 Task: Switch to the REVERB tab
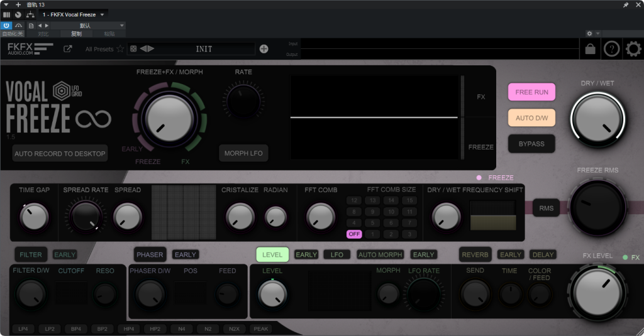tap(475, 255)
